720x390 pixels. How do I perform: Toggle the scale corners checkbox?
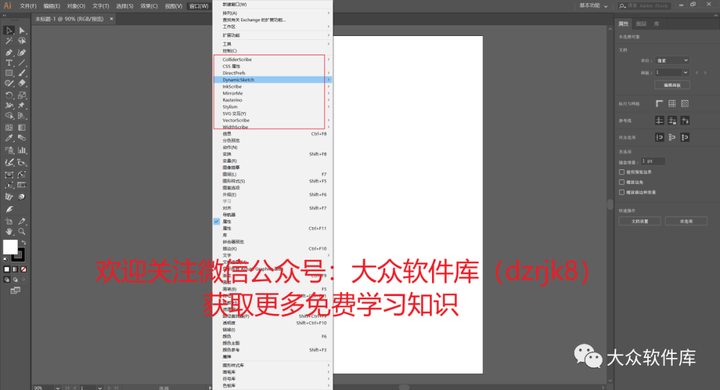[622, 182]
